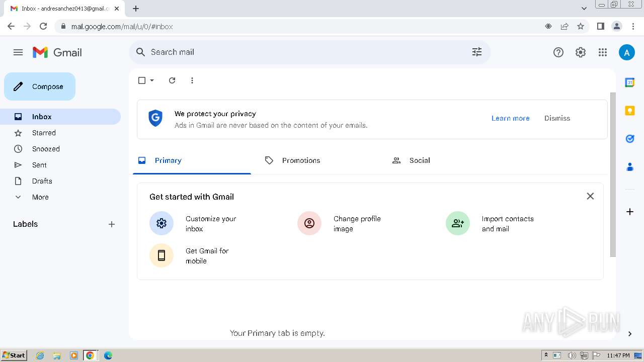Open Chrome menu three dots
The height and width of the screenshot is (362, 644).
(632, 26)
